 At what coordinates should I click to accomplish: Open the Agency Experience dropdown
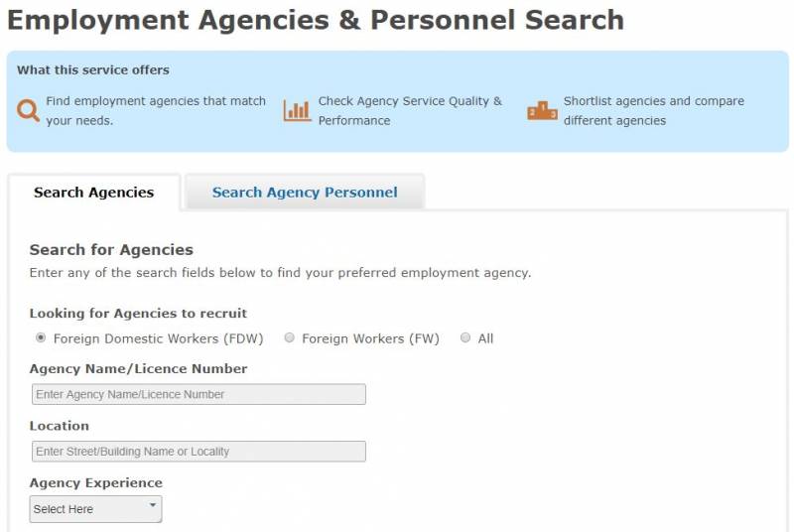(x=95, y=509)
